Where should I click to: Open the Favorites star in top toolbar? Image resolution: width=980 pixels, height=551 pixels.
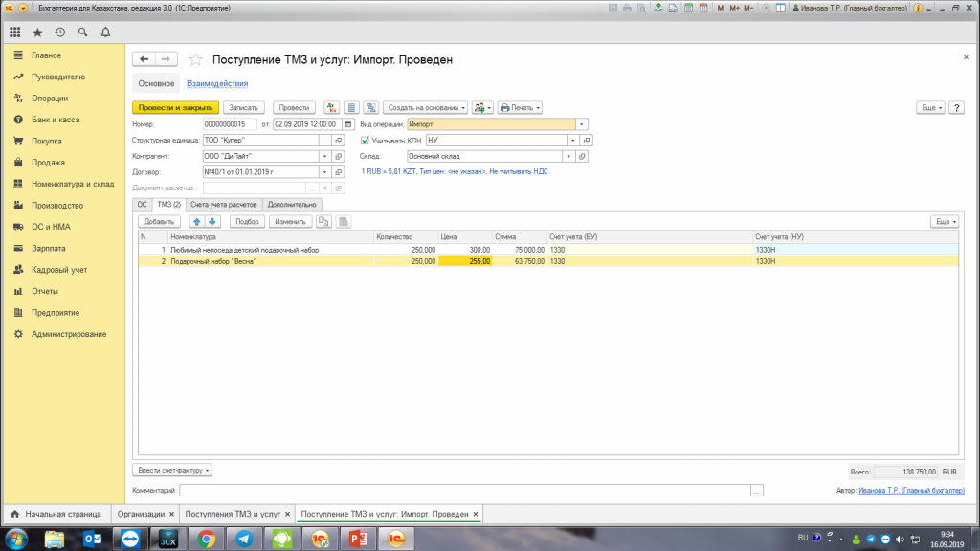[37, 32]
